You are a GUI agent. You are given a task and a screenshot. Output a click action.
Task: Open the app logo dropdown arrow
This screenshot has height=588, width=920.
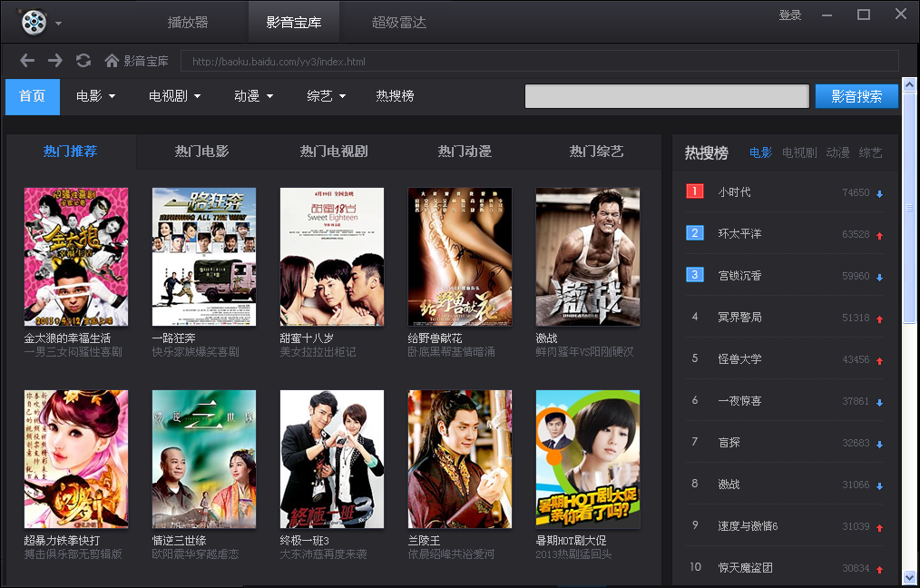coord(59,24)
